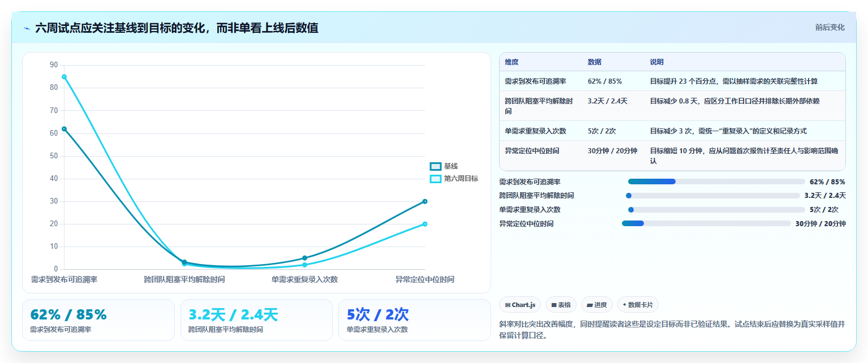Click x-axis label 单需求重复录入次数
Image resolution: width=868 pixels, height=363 pixels.
(x=304, y=279)
